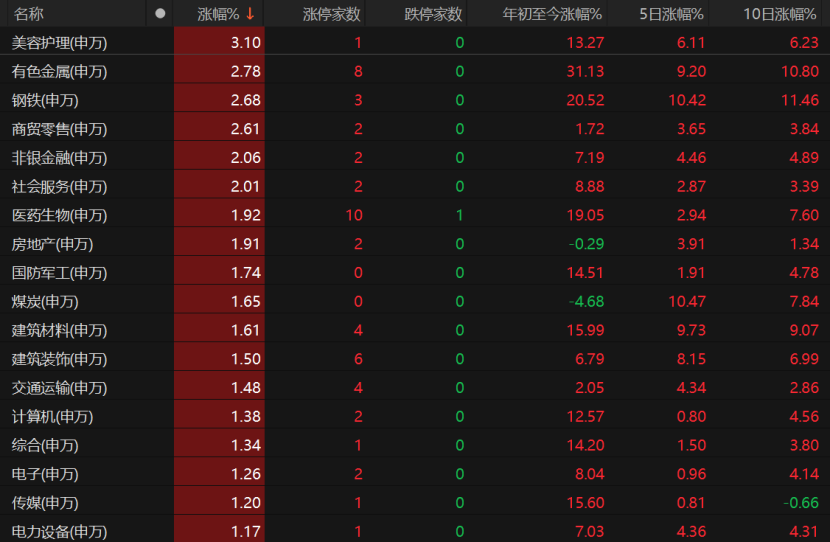Sort by 跌停家数 column header
The width and height of the screenshot is (830, 542).
[433, 14]
